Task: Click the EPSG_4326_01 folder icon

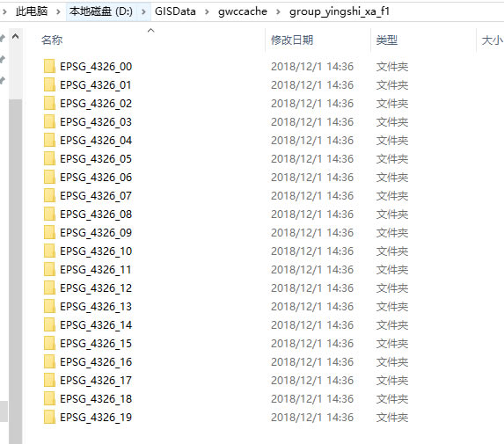Action: 49,84
